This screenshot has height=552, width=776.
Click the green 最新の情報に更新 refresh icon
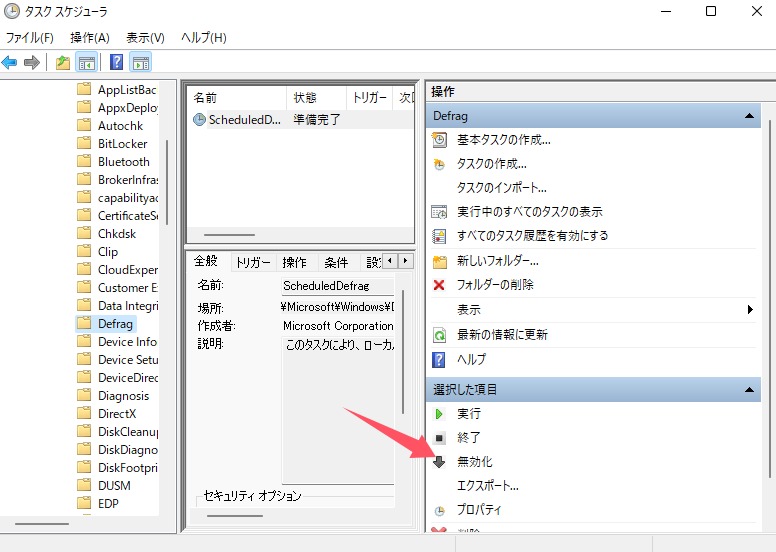click(x=439, y=335)
